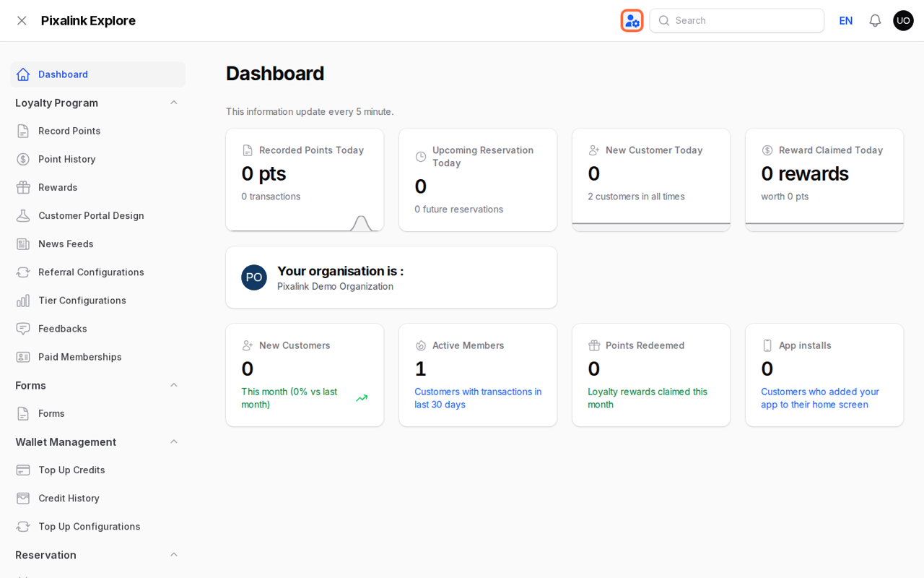924x578 pixels.
Task: Click the Points Redeemed card
Action: [651, 375]
